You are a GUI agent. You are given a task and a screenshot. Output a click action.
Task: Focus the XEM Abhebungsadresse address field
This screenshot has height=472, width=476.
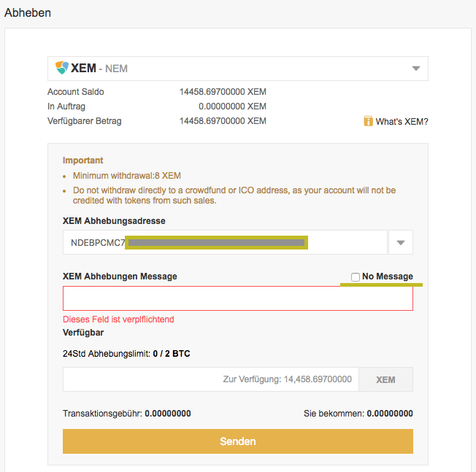pos(225,242)
